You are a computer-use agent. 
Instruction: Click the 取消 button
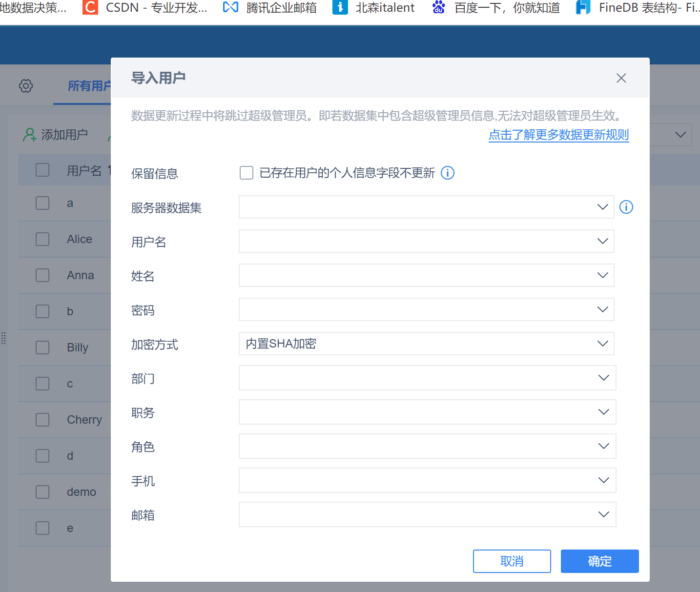point(512,561)
